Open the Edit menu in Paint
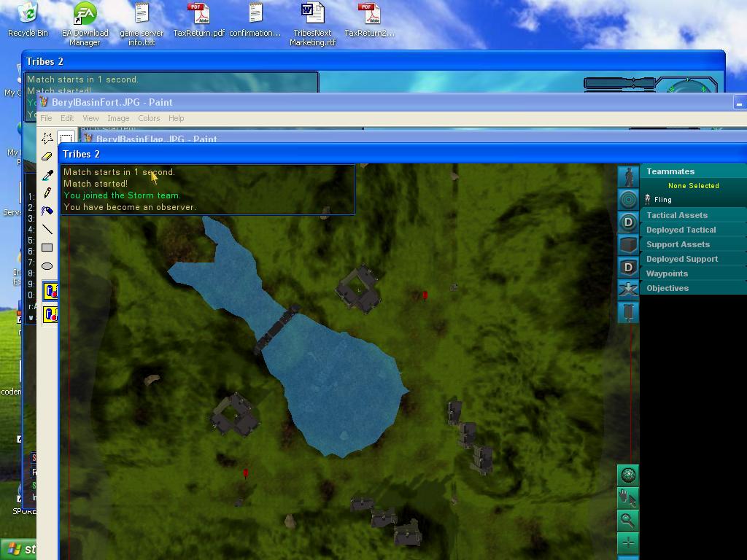The height and width of the screenshot is (560, 747). 66,118
